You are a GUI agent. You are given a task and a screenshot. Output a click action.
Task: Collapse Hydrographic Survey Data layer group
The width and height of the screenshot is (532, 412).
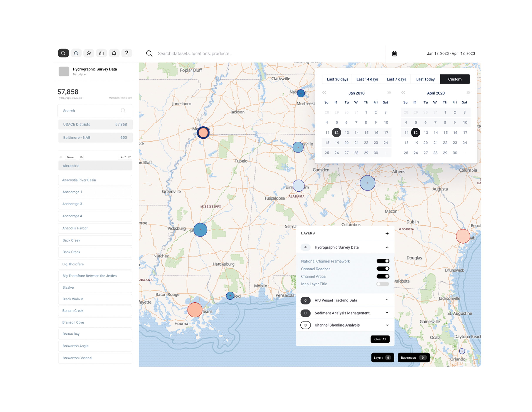[x=387, y=247]
